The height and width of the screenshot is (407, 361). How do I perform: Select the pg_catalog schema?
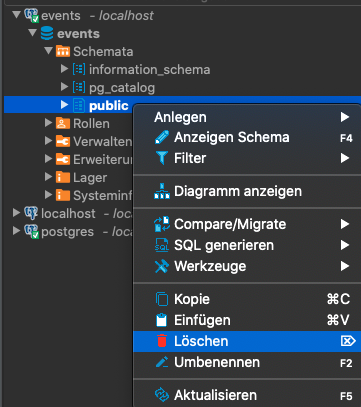(x=122, y=88)
